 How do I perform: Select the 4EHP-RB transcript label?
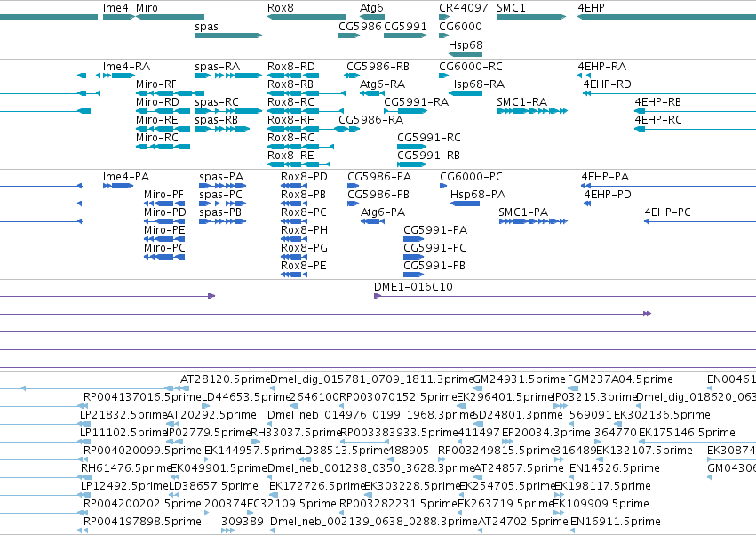(x=657, y=102)
